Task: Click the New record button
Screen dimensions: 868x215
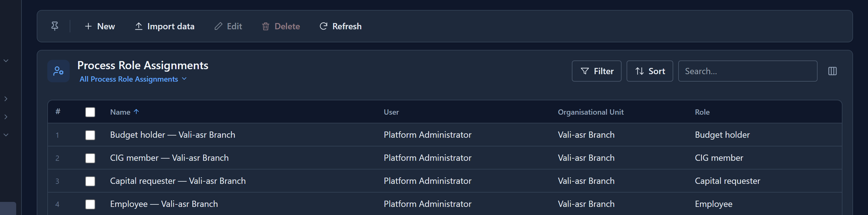Action: coord(100,26)
